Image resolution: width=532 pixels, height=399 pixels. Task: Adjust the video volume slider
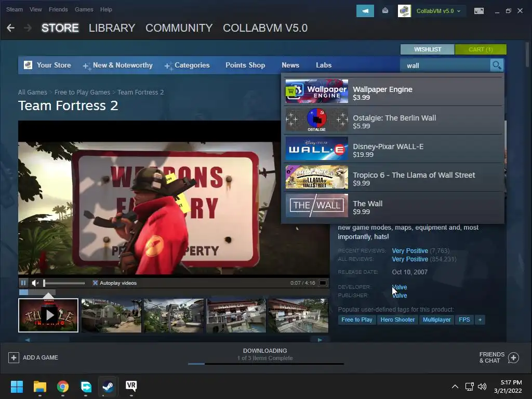(64, 283)
